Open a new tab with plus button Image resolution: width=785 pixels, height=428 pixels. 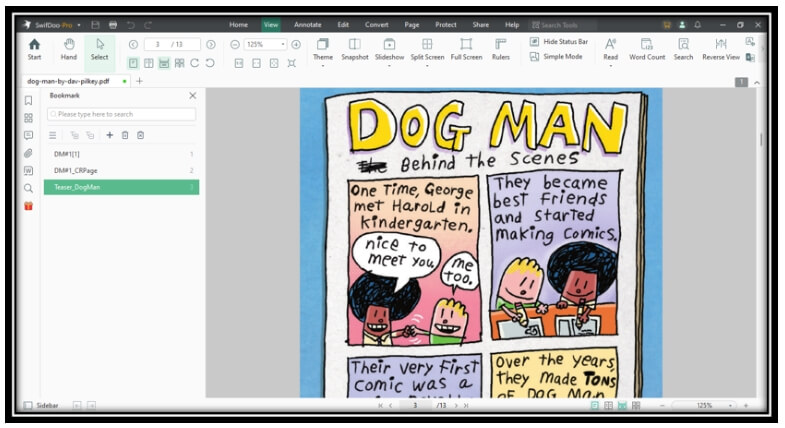point(139,81)
